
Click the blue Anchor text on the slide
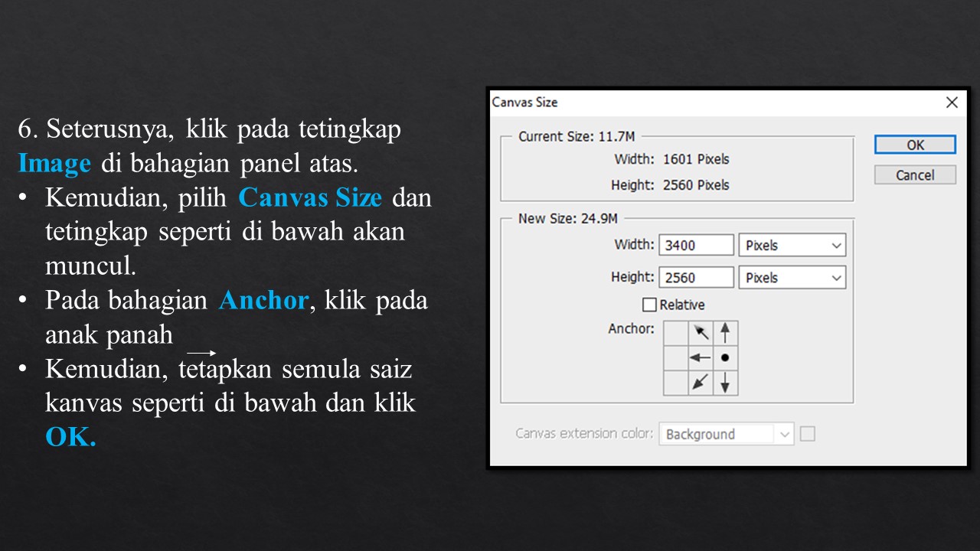tap(263, 300)
